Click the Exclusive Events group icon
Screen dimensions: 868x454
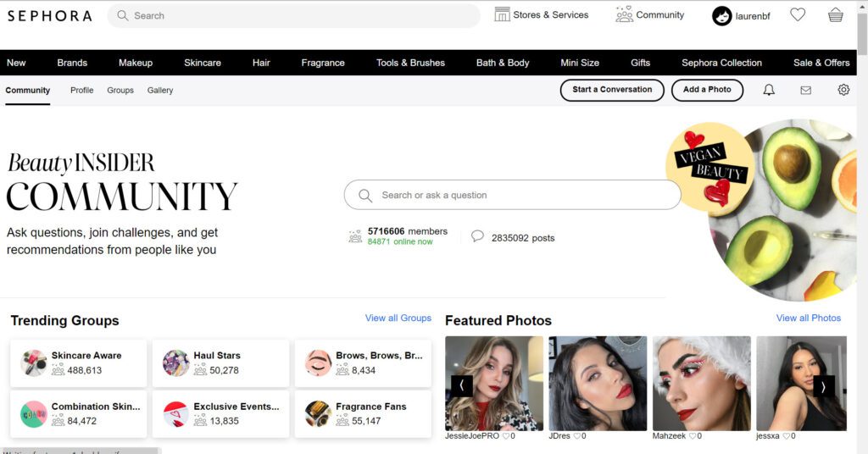176,414
